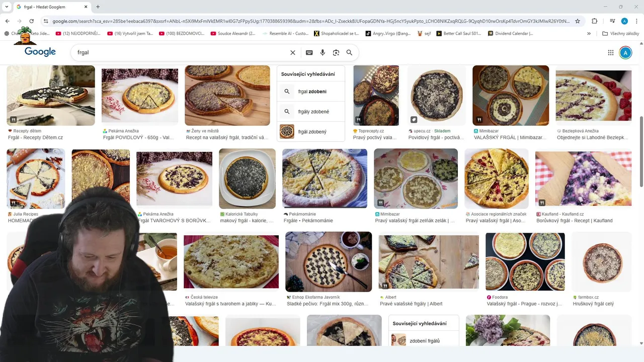Viewport: 644px width, 362px height.
Task: Select related search frgály zdobené
Action: 311,112
